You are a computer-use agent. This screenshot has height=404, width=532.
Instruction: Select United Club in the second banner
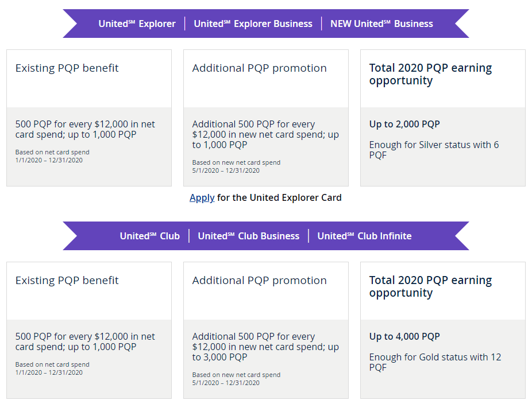click(x=149, y=236)
